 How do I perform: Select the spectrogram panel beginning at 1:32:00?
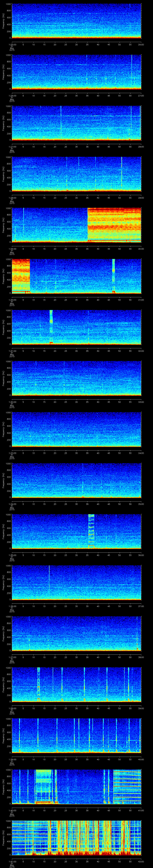pyautogui.click(x=76, y=378)
